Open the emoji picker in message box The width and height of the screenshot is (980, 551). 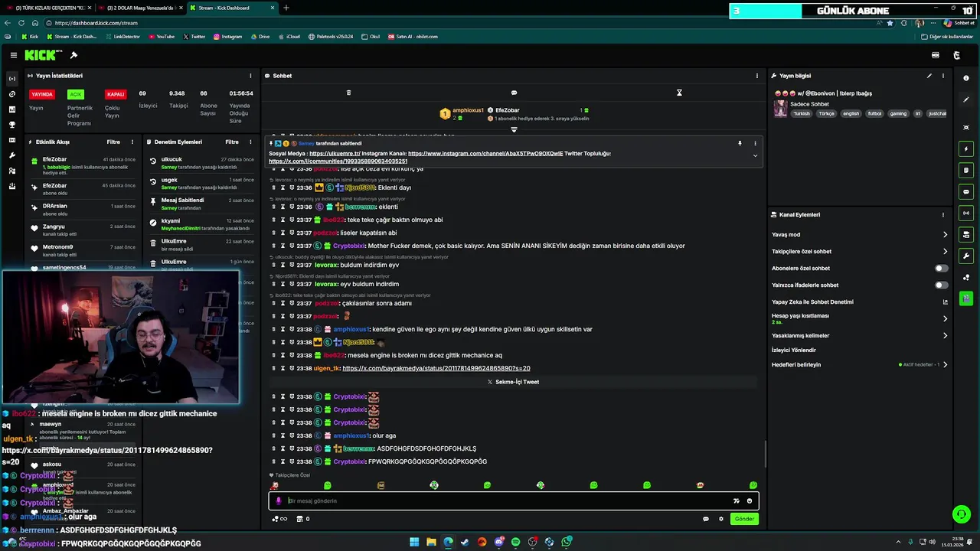(x=750, y=500)
